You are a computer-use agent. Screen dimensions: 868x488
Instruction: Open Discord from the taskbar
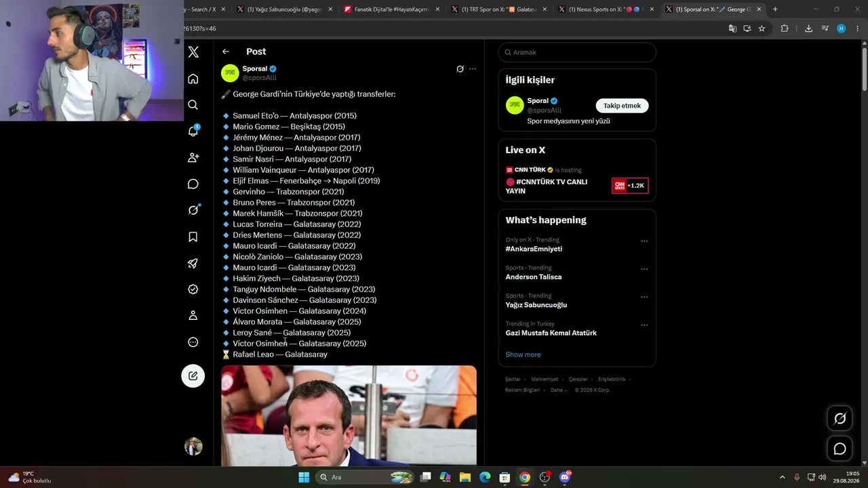coord(565,477)
